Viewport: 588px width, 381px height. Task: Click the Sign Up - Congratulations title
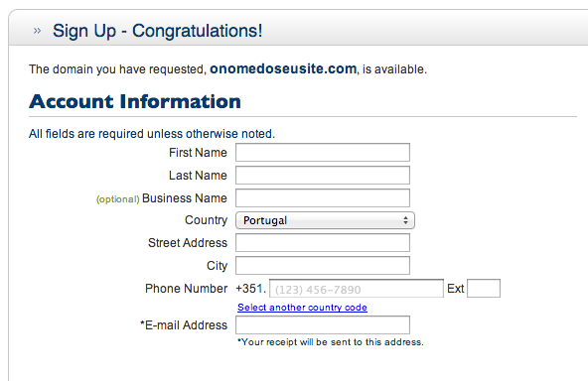tap(158, 31)
